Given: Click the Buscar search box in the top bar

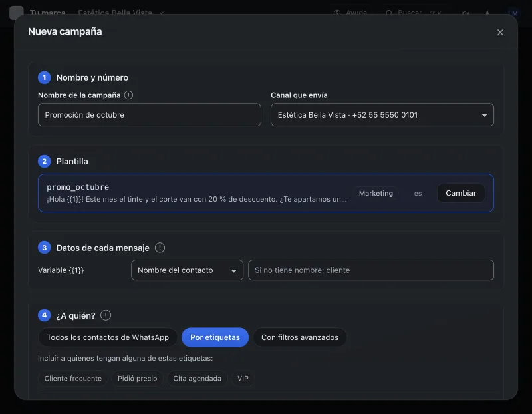Looking at the screenshot, I should click(414, 13).
